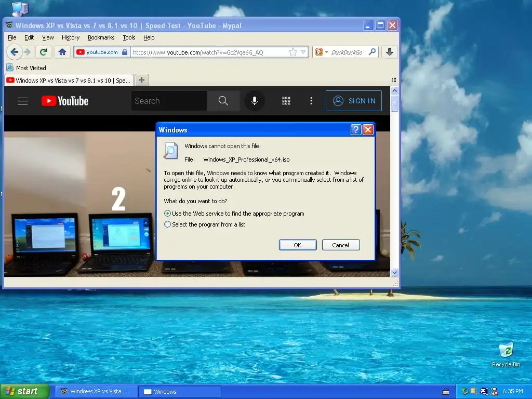Screen dimensions: 532x399
Task: Open the on-screen keyboard tray icon
Action: (445, 392)
